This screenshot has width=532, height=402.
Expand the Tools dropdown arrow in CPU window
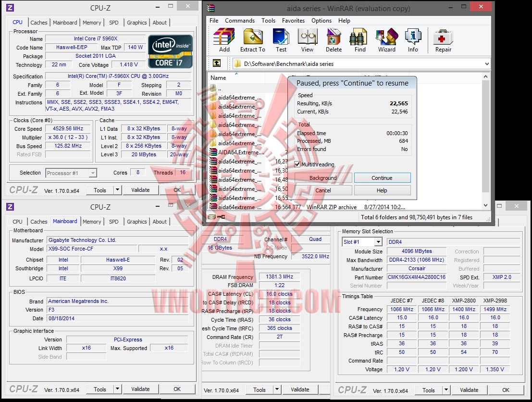pyautogui.click(x=117, y=190)
